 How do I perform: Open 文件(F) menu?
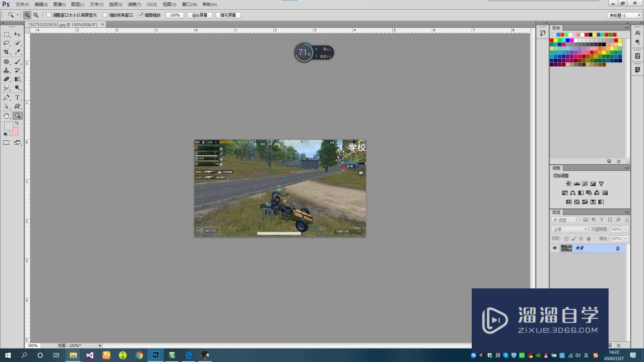point(22,4)
